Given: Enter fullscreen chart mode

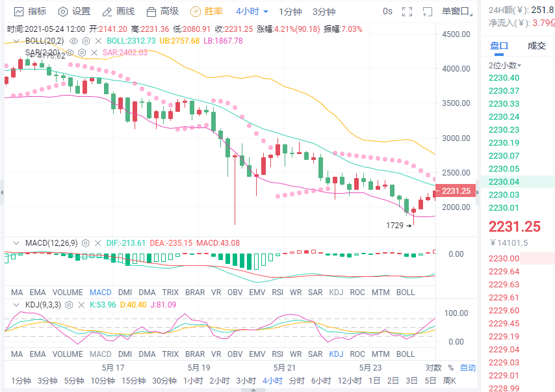Looking at the screenshot, I should [x=407, y=11].
